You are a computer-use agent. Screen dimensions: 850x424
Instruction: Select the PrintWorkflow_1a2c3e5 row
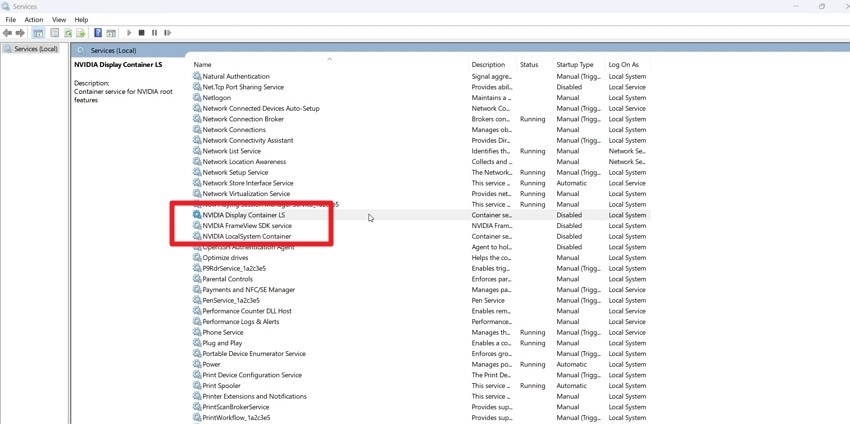421,417
